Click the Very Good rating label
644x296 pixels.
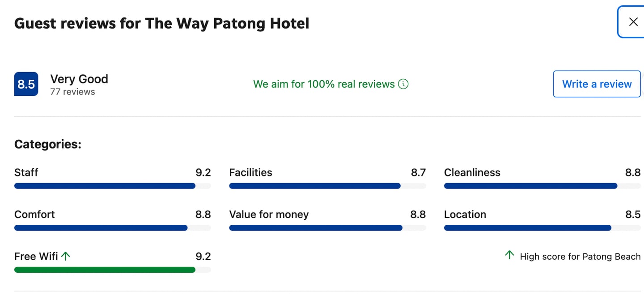point(79,79)
